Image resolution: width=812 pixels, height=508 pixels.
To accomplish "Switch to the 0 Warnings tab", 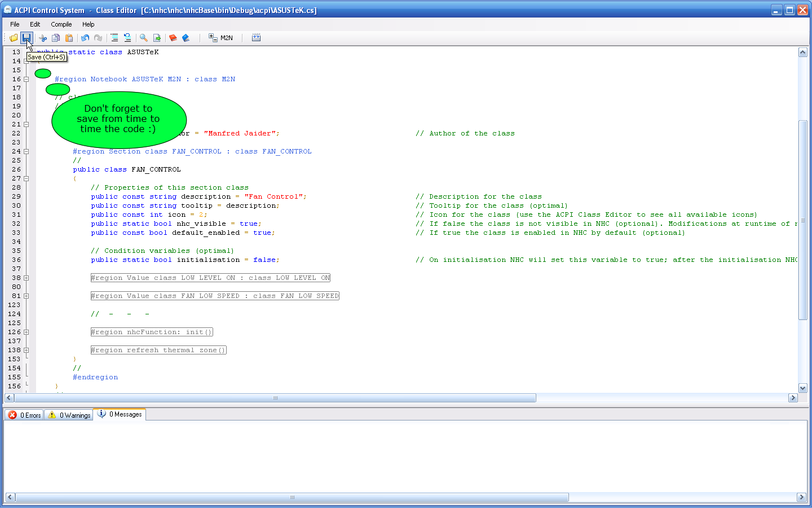I will click(x=69, y=415).
